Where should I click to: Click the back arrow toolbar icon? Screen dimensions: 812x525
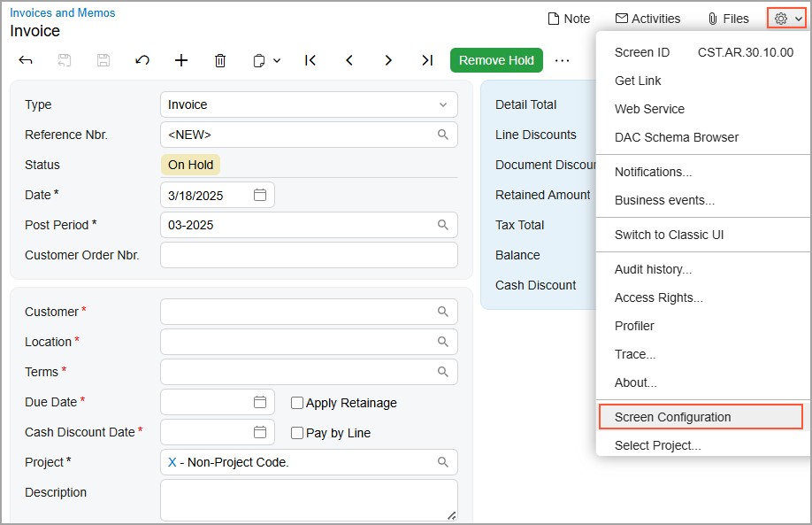point(26,60)
